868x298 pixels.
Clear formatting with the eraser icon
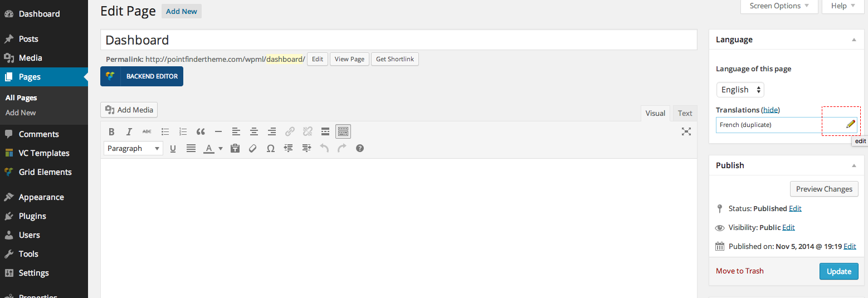click(x=253, y=149)
